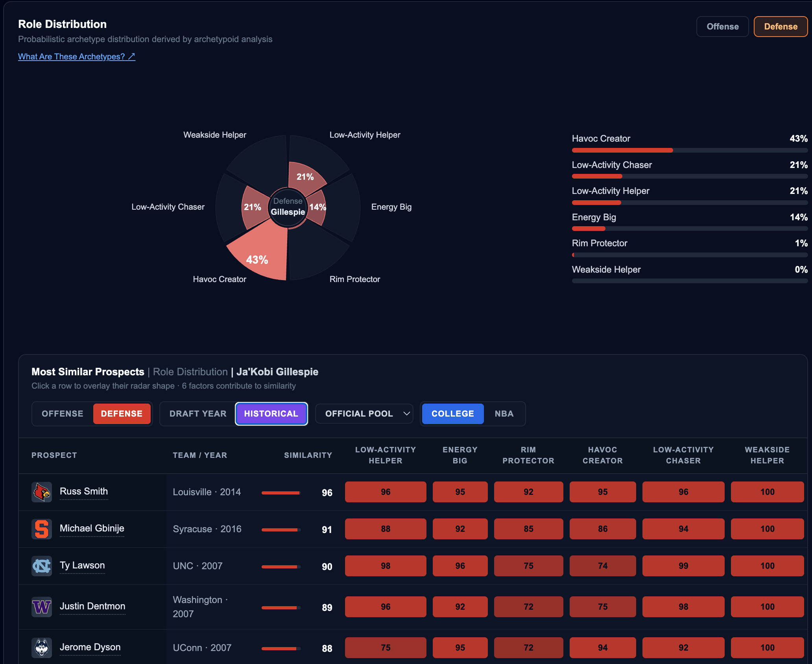Toggle comparison mode to DRAFT YEAR
Viewport: 812px width, 664px height.
tap(198, 414)
